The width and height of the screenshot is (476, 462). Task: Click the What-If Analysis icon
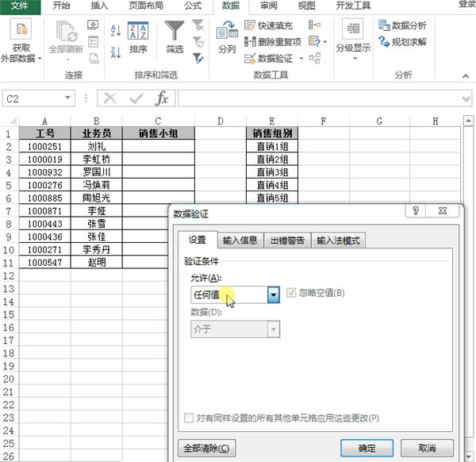[x=314, y=41]
